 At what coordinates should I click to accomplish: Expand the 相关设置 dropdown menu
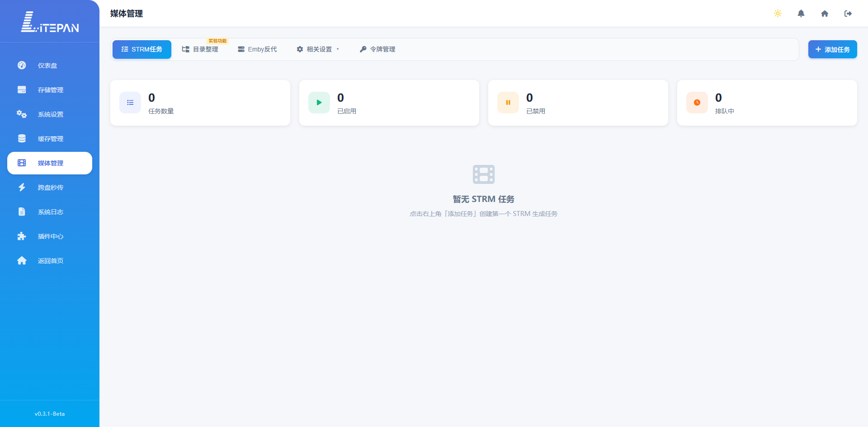tap(318, 49)
